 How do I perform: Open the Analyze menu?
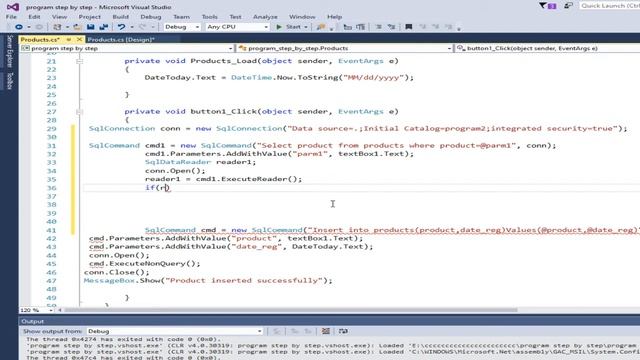[265, 17]
